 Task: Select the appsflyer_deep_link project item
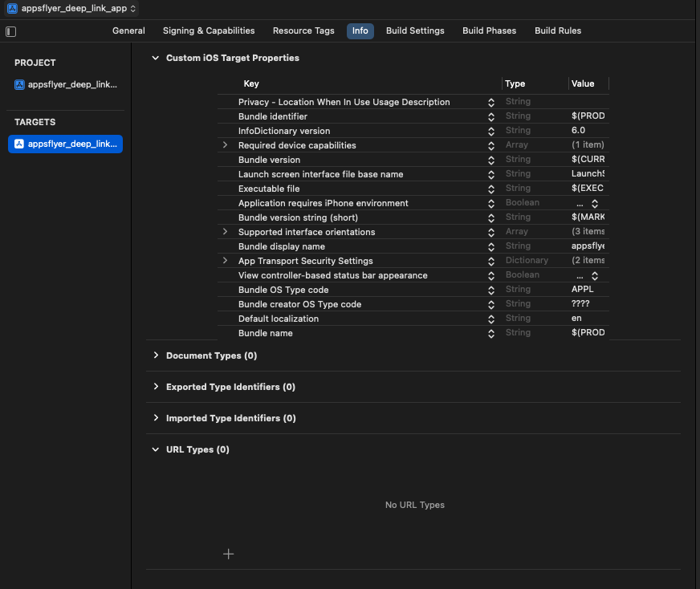click(66, 85)
